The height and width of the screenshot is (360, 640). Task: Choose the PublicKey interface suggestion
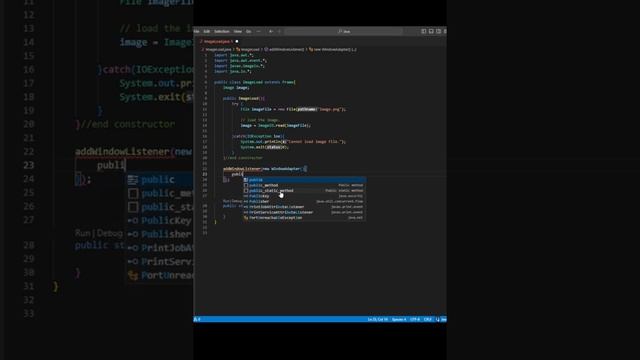[304, 196]
